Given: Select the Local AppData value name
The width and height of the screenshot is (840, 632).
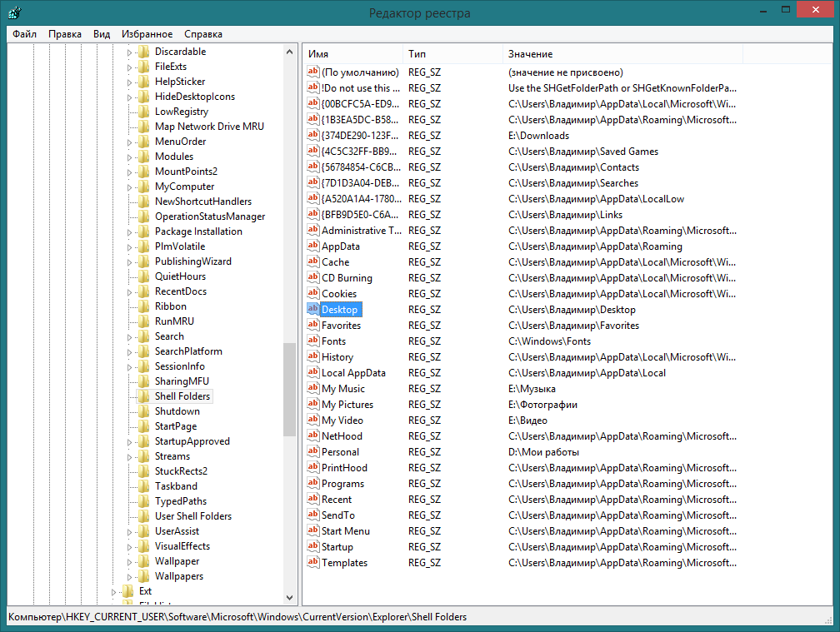Looking at the screenshot, I should point(353,372).
